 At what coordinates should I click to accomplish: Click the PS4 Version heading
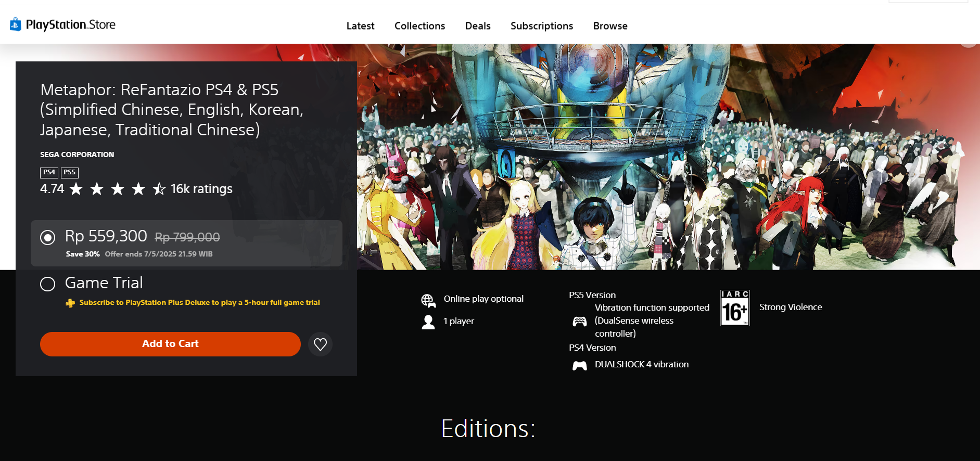(592, 348)
